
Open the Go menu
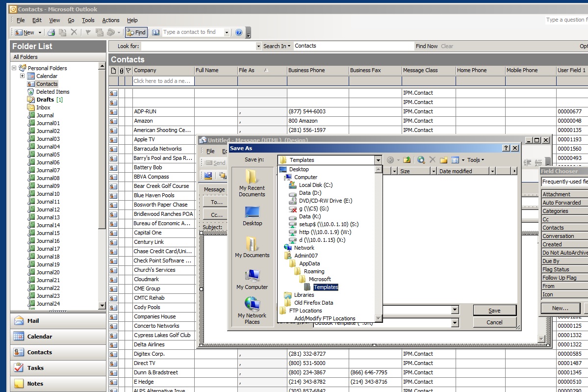[71, 20]
